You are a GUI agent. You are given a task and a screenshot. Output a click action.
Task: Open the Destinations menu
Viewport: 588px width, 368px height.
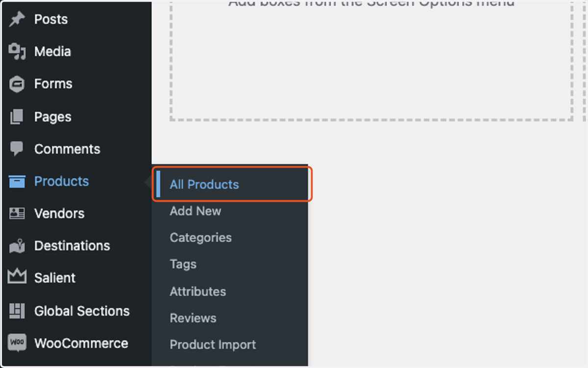click(x=72, y=246)
